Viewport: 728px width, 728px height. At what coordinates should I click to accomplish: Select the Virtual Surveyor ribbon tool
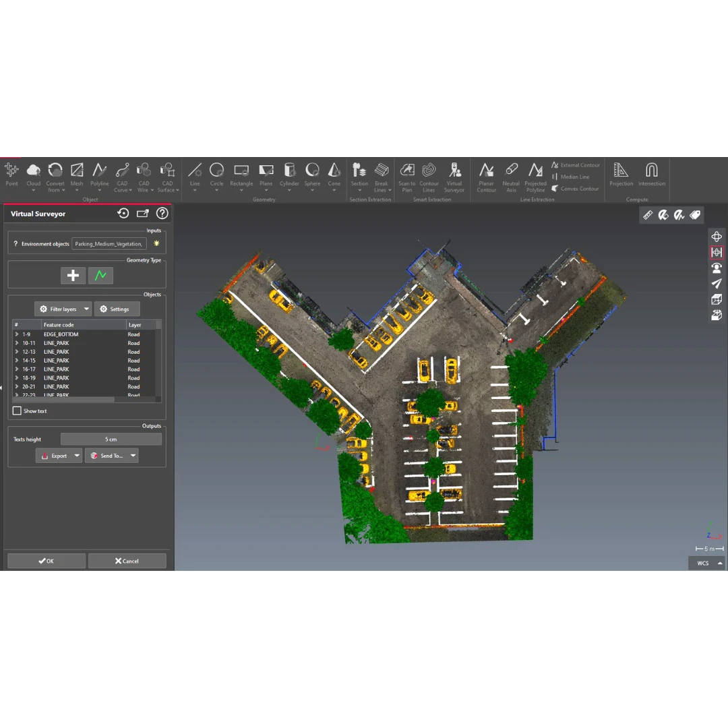pos(454,177)
